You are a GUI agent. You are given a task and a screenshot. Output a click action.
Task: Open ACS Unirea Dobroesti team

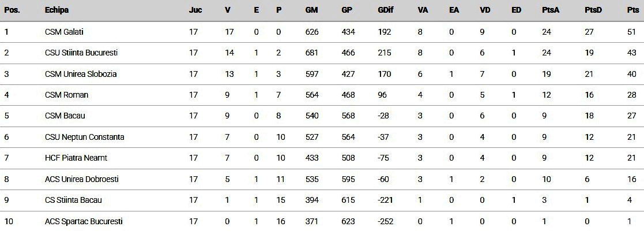pos(81,179)
